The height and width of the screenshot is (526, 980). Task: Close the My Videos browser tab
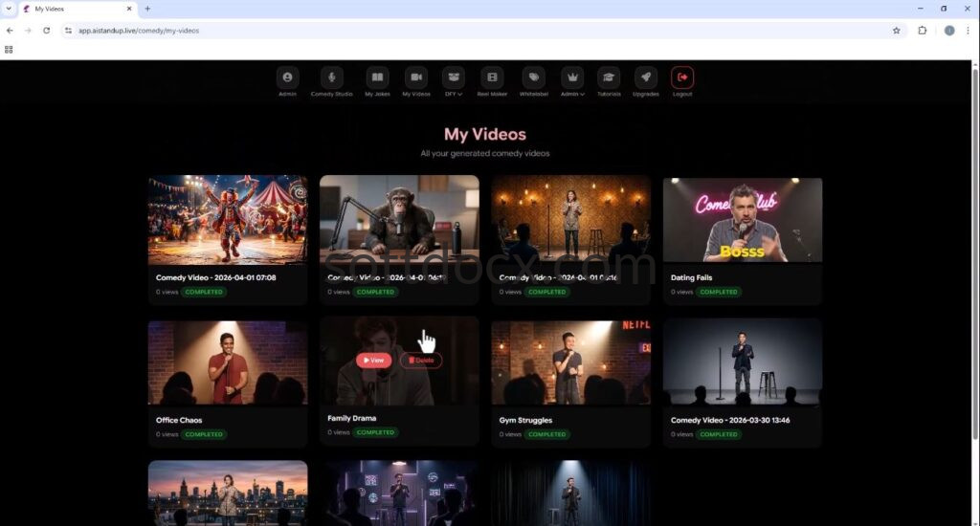pyautogui.click(x=129, y=9)
